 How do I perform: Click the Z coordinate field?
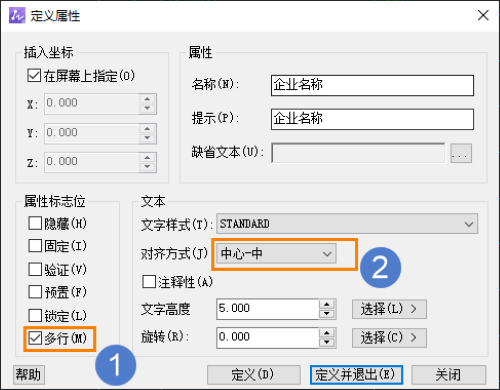point(92,162)
